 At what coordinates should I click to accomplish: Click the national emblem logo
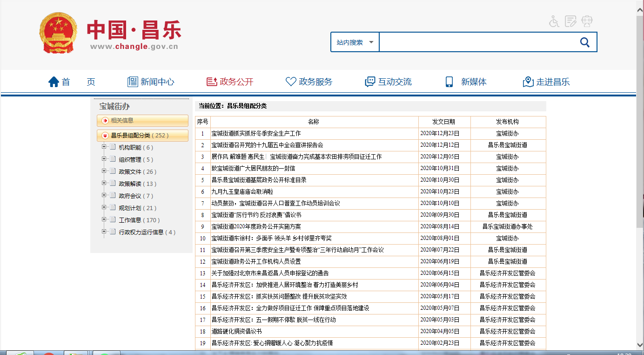pos(57,33)
